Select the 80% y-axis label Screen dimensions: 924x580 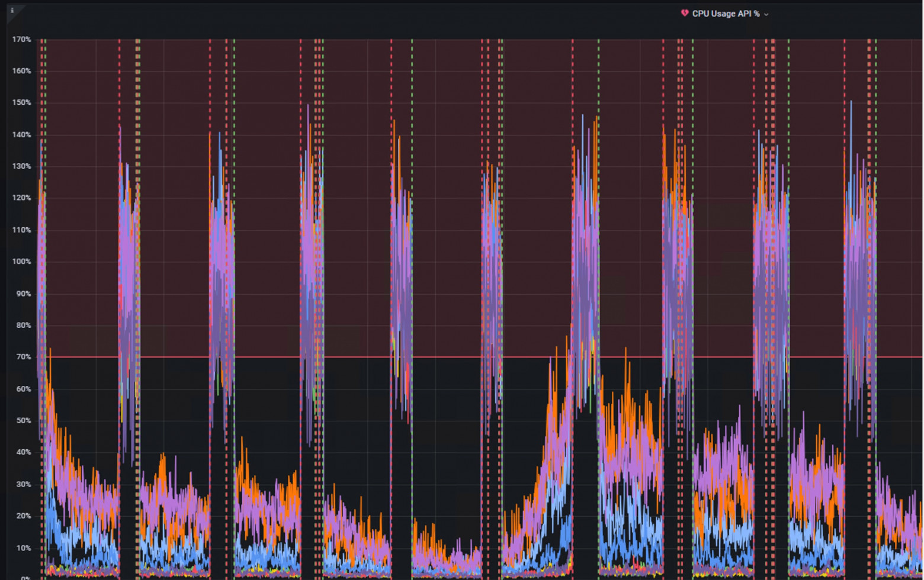point(23,326)
